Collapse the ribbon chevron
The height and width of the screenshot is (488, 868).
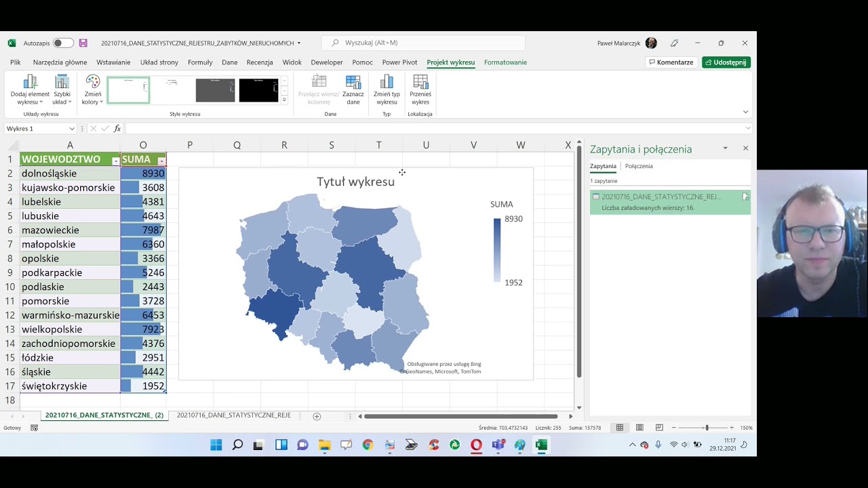[745, 112]
